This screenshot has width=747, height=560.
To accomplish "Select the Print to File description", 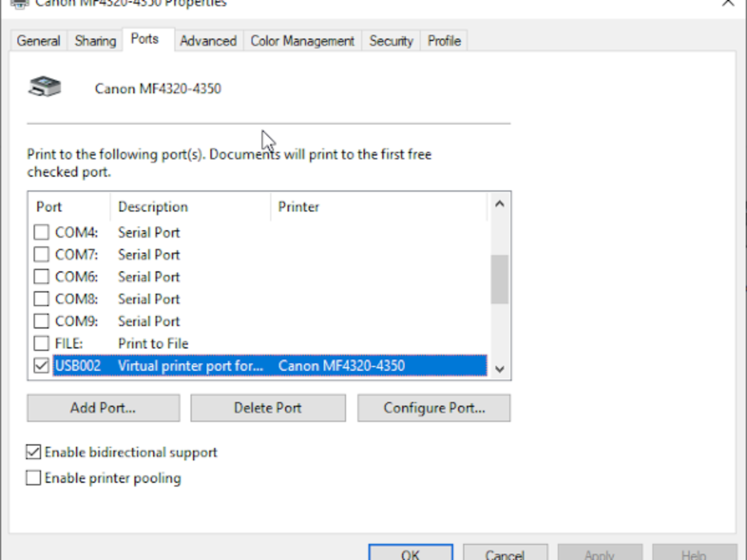I will click(x=153, y=343).
